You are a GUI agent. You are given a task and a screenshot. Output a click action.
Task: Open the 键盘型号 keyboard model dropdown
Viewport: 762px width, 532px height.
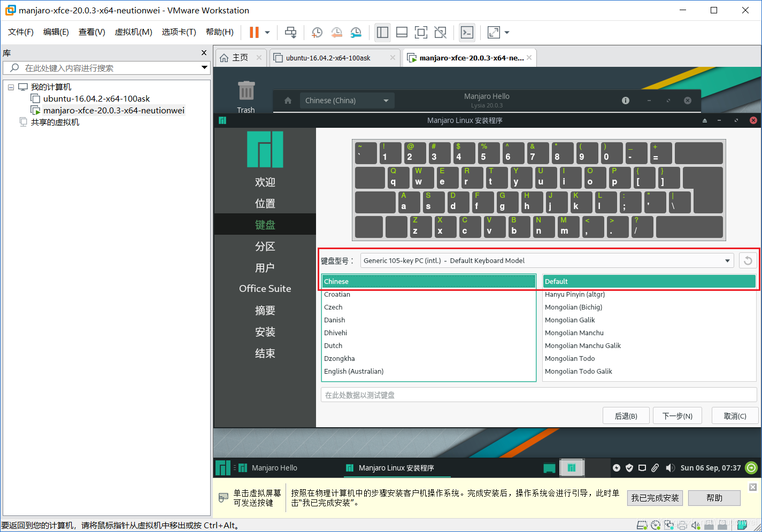coord(547,260)
